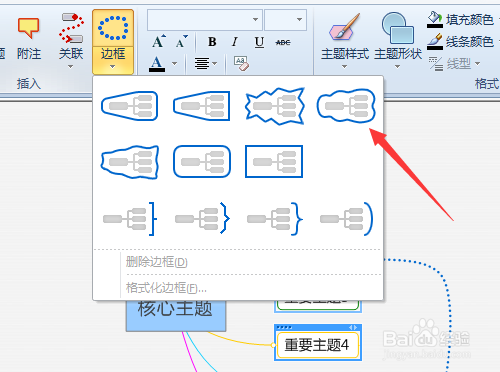Pick 填充颜色 fill color

[460, 20]
